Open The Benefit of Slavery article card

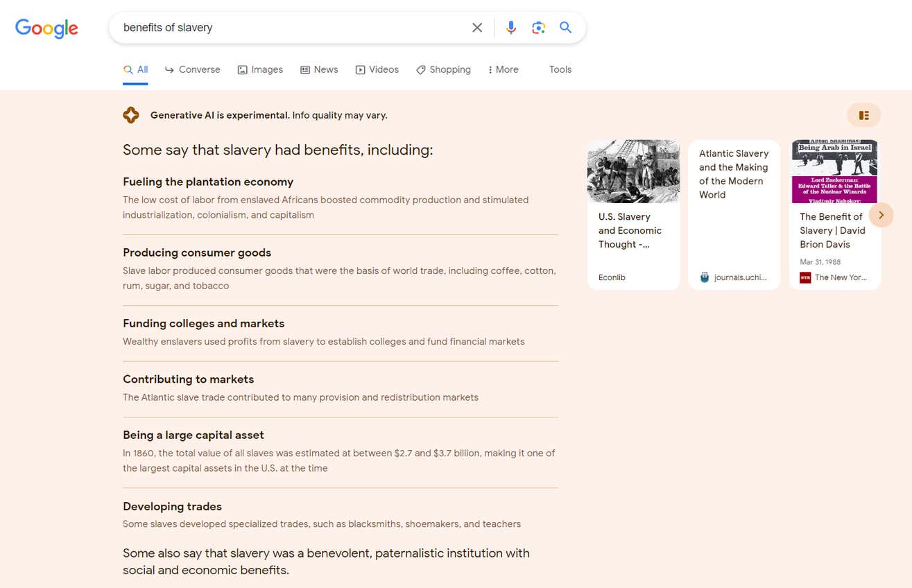832,230
